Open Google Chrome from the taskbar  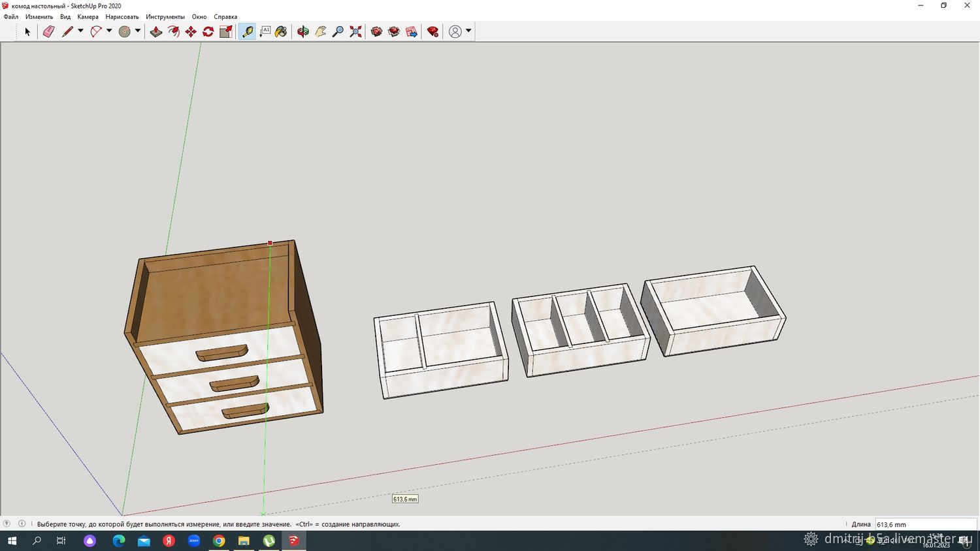(219, 541)
